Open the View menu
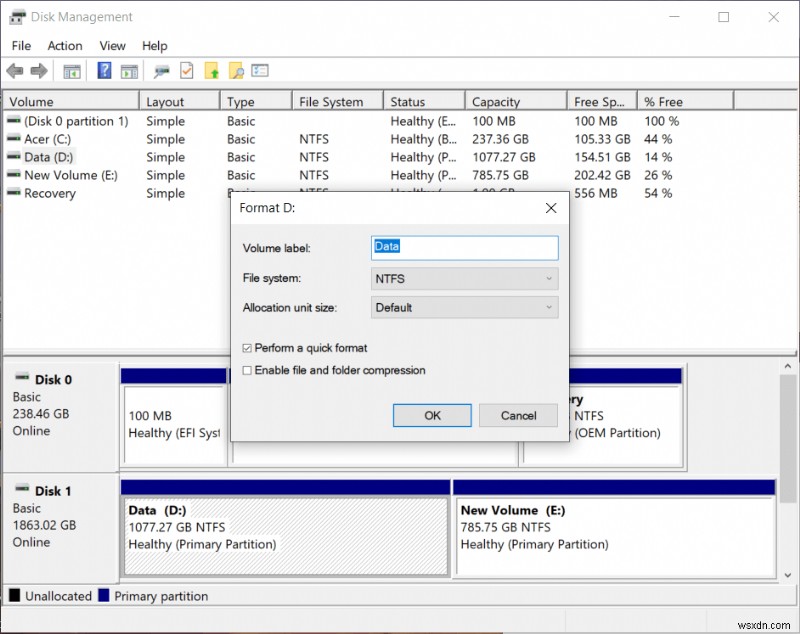This screenshot has width=800, height=634. pyautogui.click(x=112, y=46)
